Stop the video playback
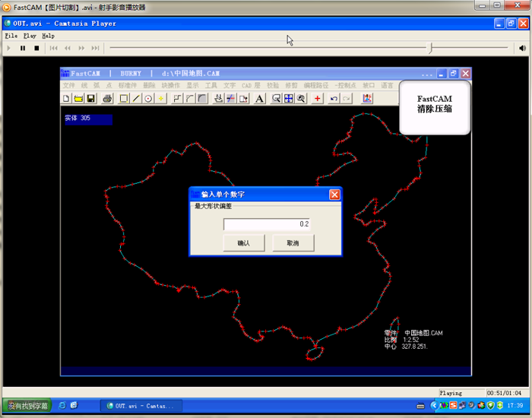Viewport: 532px width, 418px height. 36,48
